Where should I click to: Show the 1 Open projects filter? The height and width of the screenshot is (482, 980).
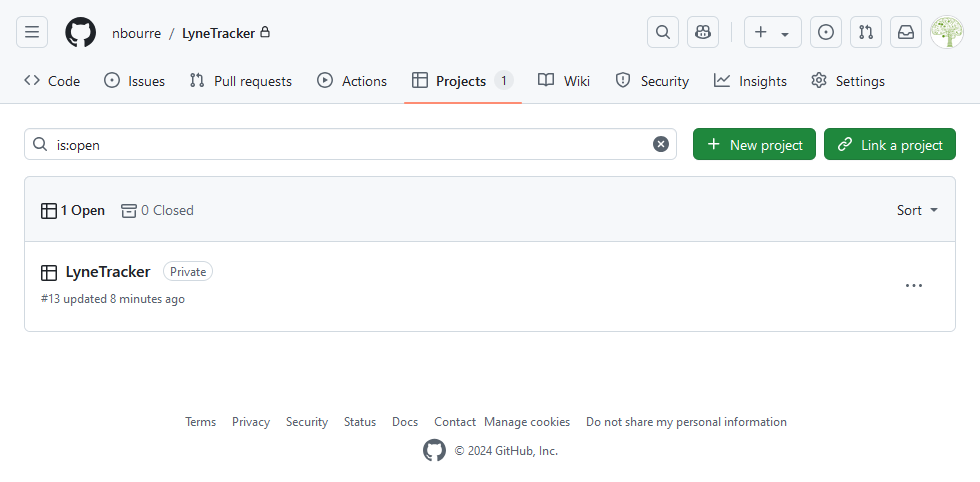click(x=72, y=210)
